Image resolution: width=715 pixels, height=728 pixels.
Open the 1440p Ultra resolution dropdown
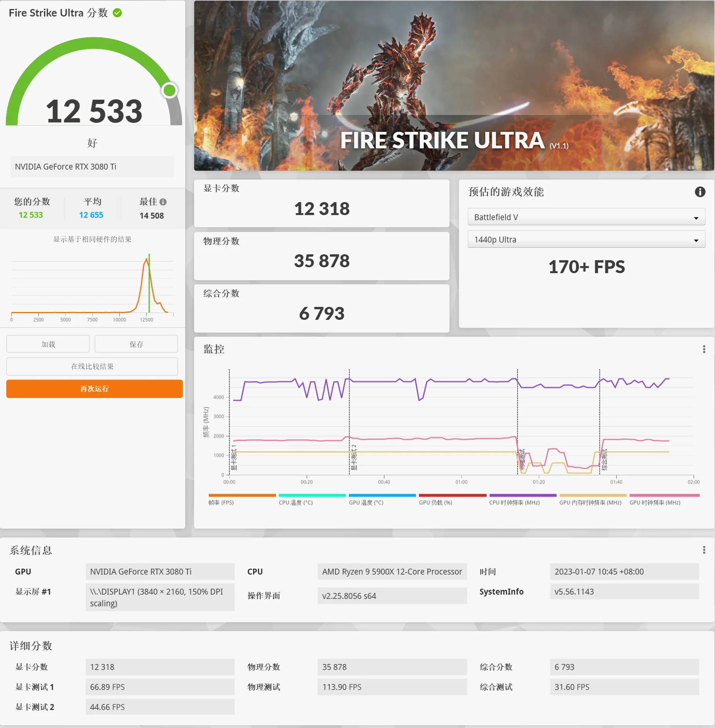pos(586,239)
